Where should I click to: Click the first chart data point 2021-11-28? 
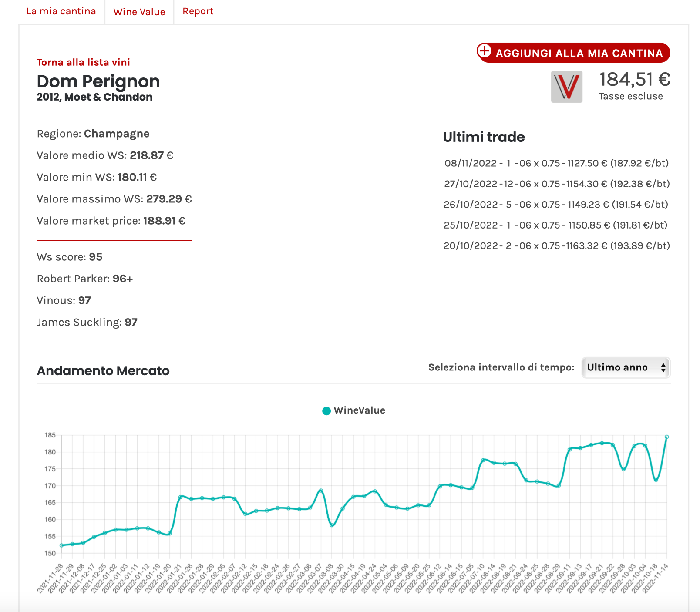pyautogui.click(x=61, y=545)
